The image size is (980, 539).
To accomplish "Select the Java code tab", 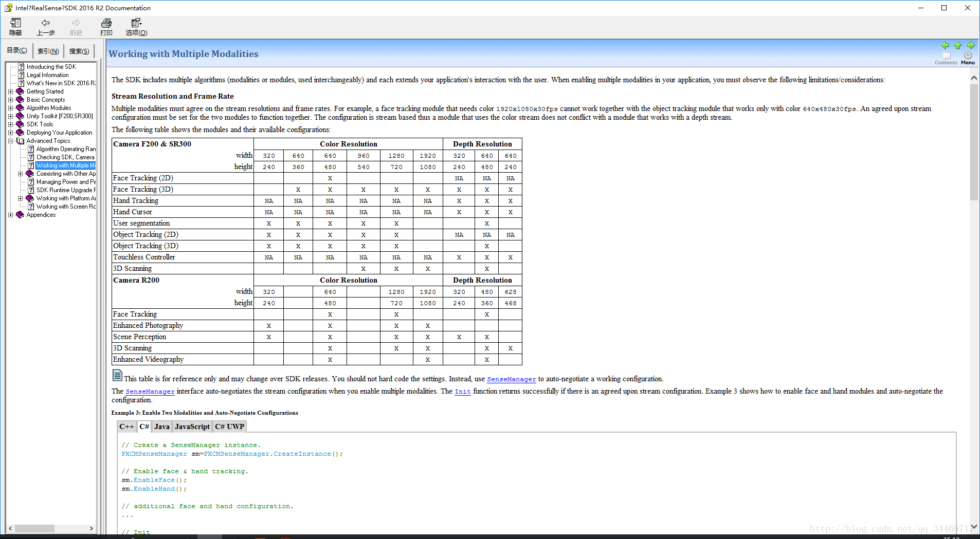I will (x=162, y=426).
